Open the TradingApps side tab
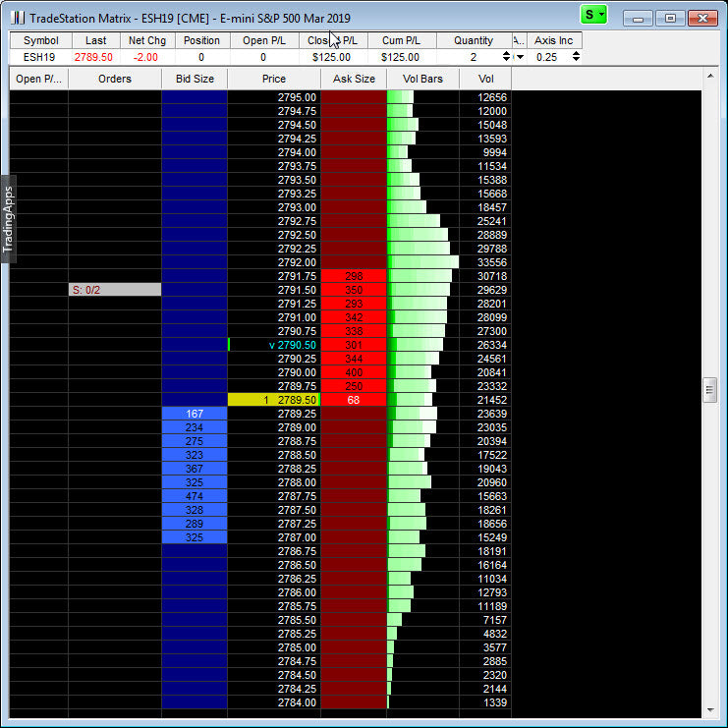Viewport: 728px width, 728px height. (x=8, y=219)
